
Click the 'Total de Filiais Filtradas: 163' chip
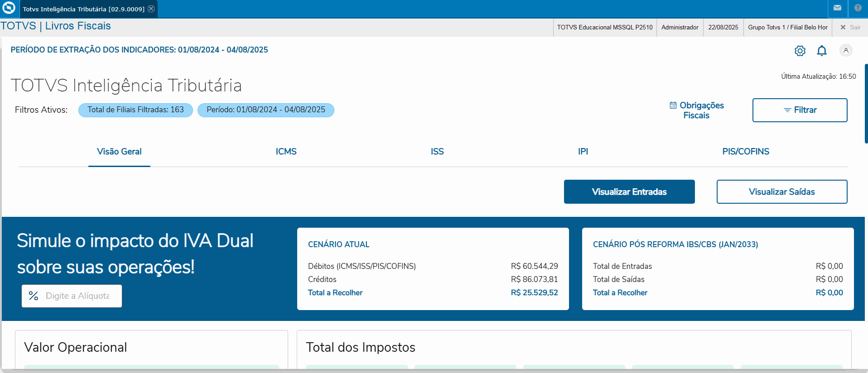135,110
